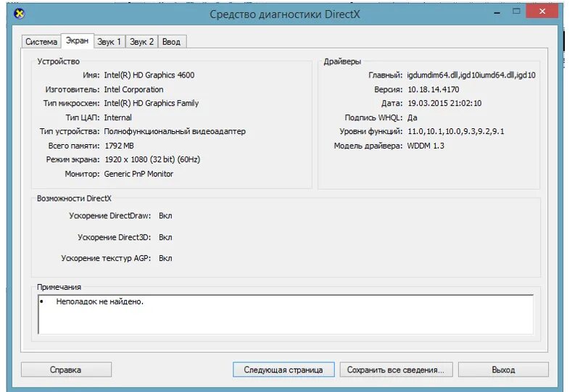Click the feature levels 11.0,10.1,10.0 value
This screenshot has width=580, height=392.
pyautogui.click(x=456, y=131)
